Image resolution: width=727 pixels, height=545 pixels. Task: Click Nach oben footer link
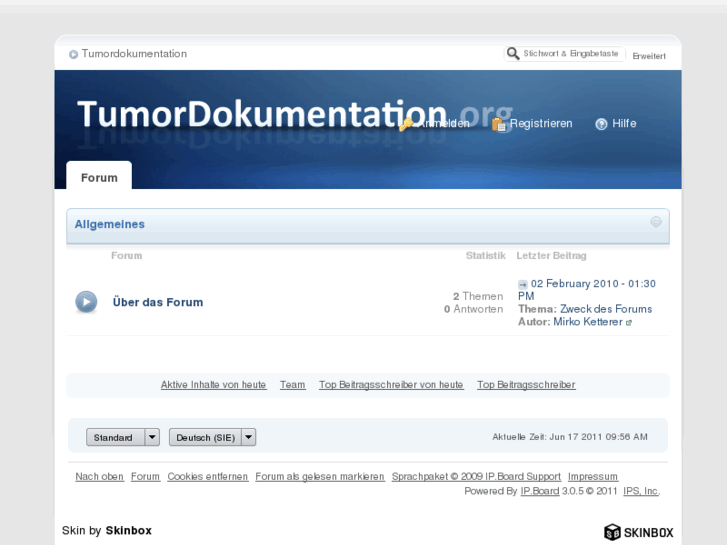[100, 477]
